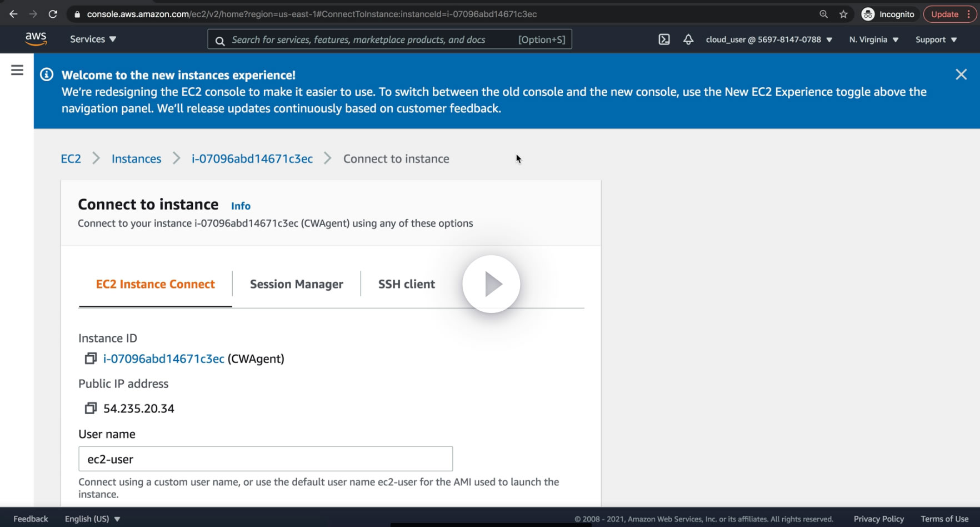Dismiss the welcome banner with the X
The width and height of the screenshot is (980, 527).
[961, 74]
